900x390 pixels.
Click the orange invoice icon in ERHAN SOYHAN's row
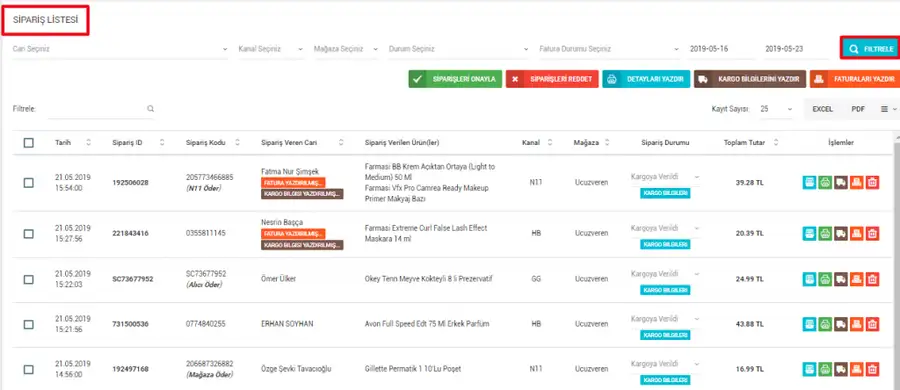[856, 324]
